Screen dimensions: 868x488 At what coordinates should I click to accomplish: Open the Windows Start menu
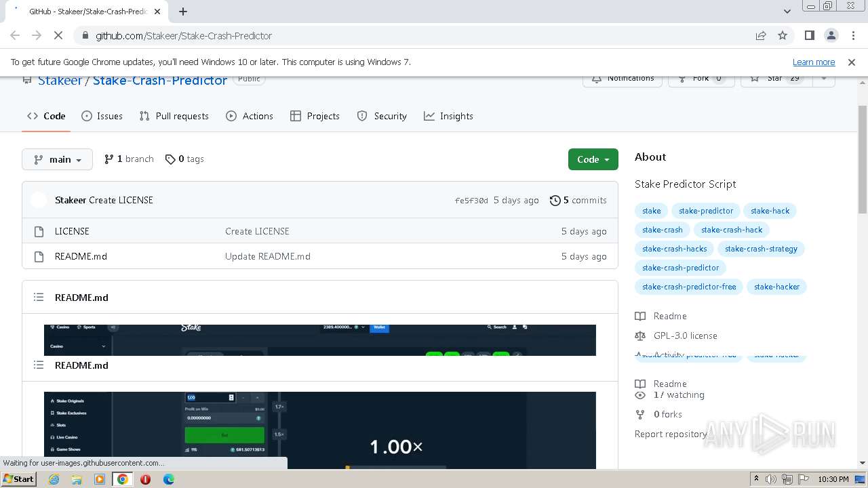[18, 479]
